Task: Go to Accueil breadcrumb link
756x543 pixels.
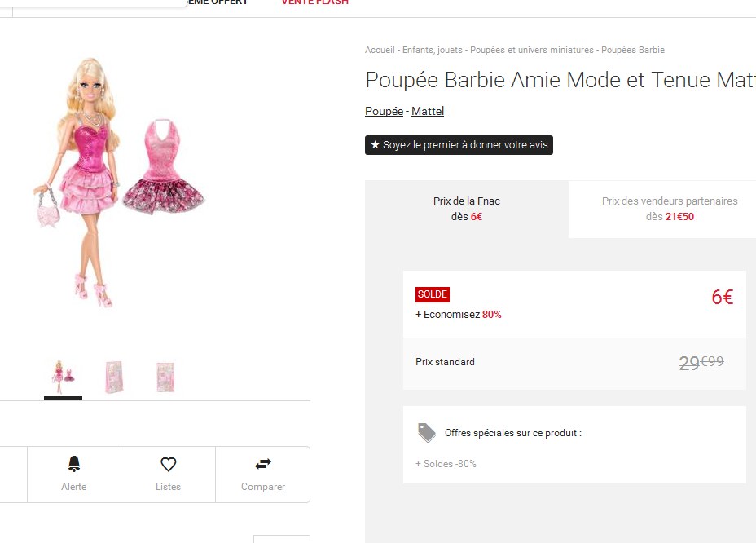Action: tap(380, 51)
